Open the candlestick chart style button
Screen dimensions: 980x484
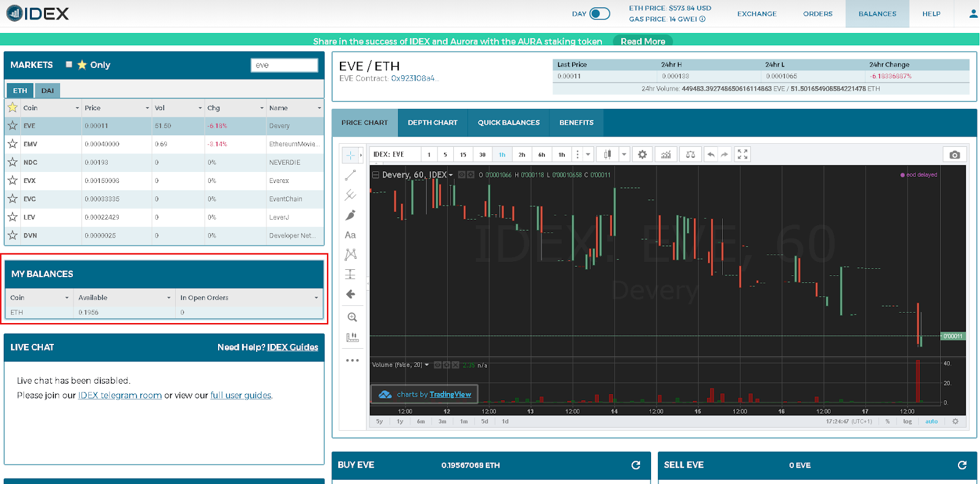tap(608, 155)
